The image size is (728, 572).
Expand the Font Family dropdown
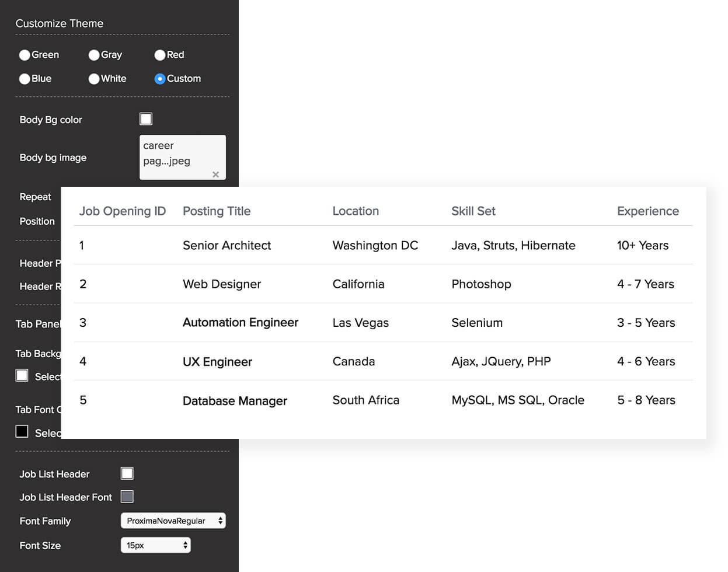point(173,521)
